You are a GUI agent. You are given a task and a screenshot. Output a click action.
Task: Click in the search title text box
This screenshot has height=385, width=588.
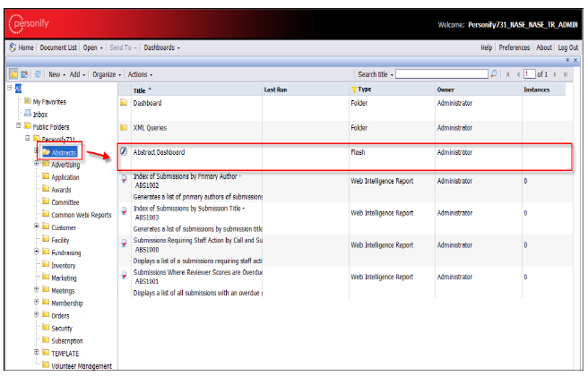click(x=441, y=74)
